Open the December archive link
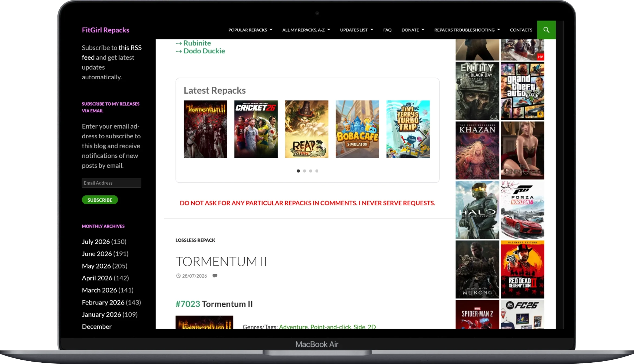634x364 pixels. pyautogui.click(x=97, y=327)
